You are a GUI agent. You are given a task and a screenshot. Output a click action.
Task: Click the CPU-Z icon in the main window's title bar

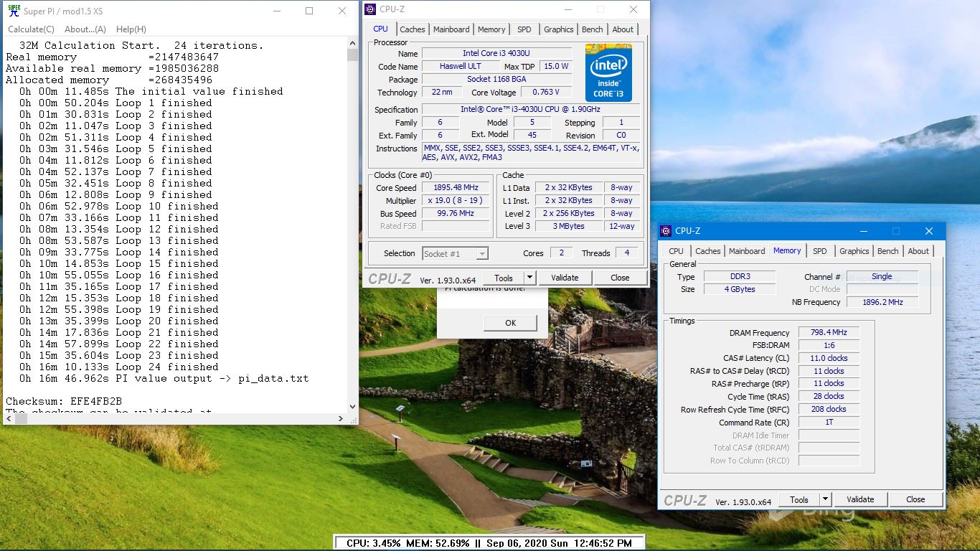tap(369, 9)
